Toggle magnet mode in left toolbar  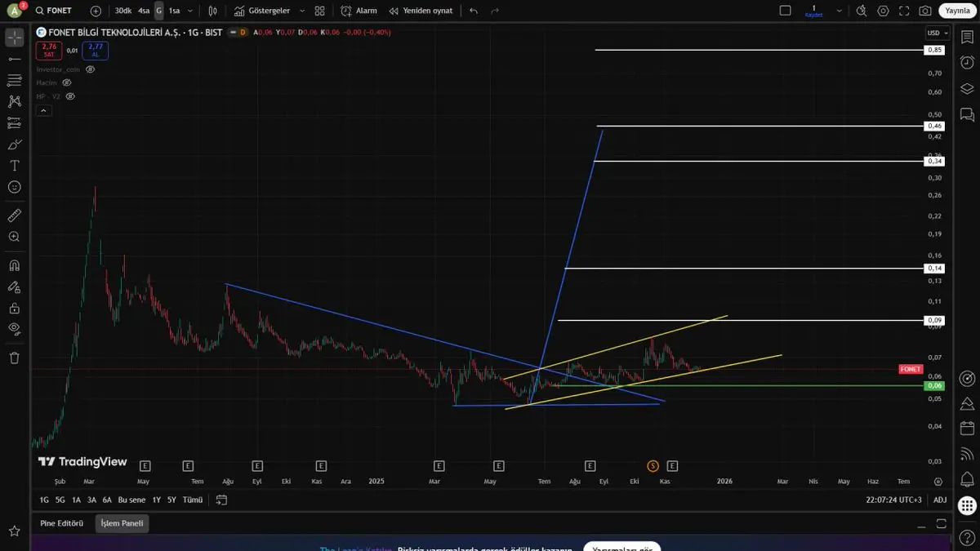click(x=14, y=265)
